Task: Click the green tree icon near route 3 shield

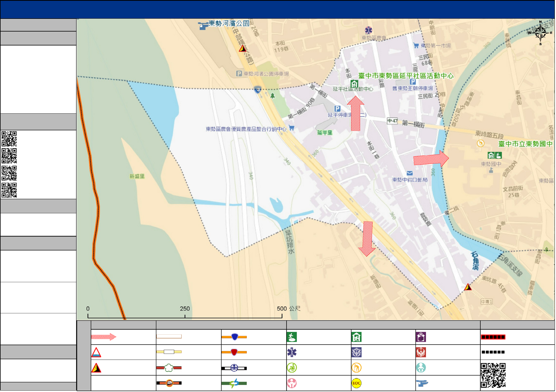Action: [x=273, y=96]
